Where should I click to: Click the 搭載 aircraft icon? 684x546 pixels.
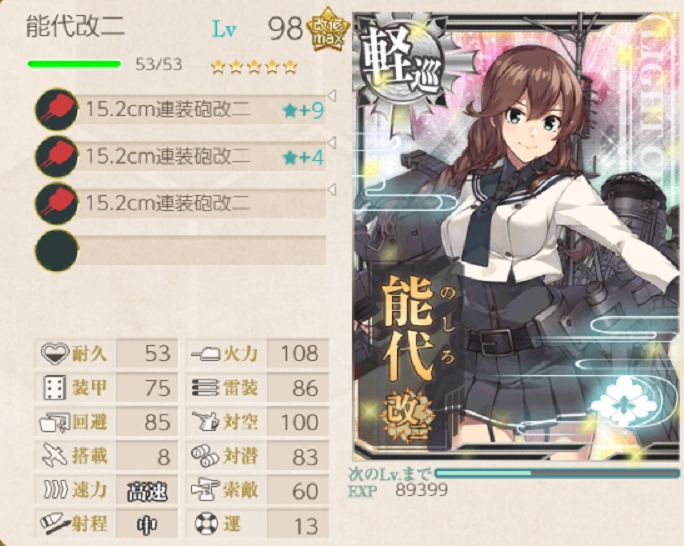point(55,456)
